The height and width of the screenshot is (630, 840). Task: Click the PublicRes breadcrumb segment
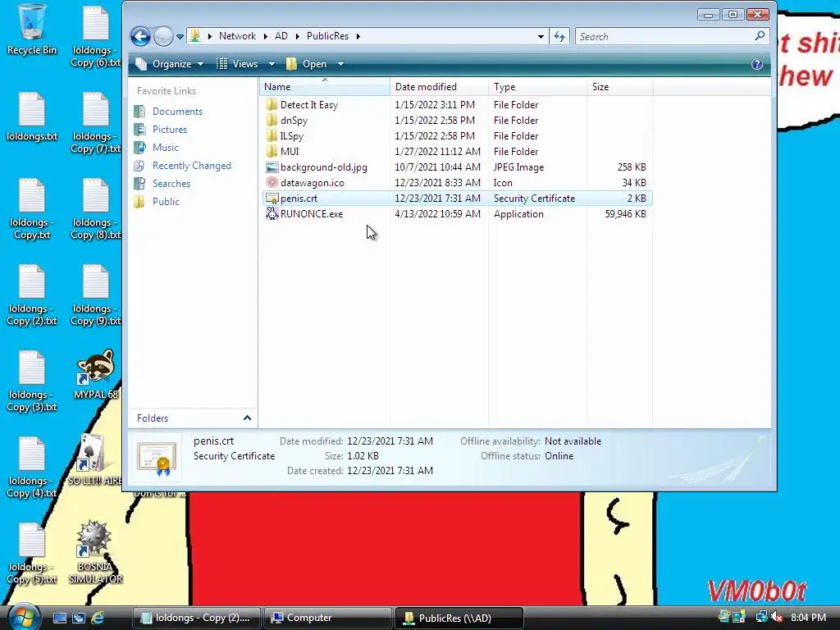(327, 36)
